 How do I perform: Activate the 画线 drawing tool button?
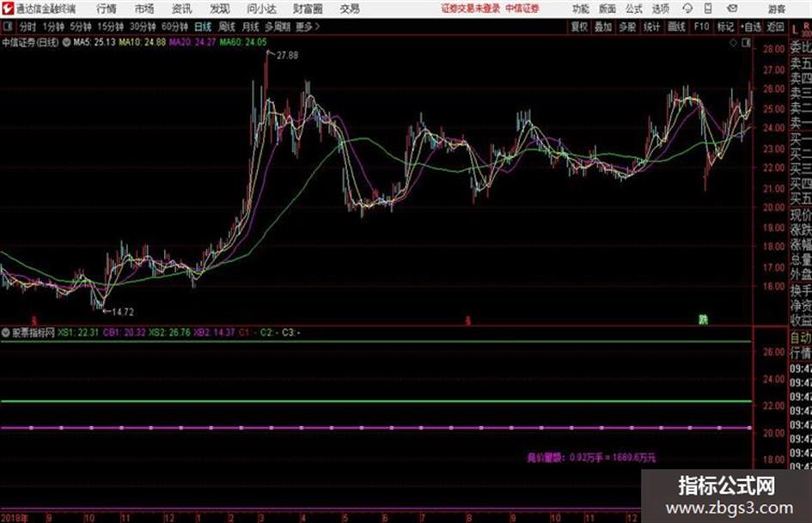click(676, 27)
